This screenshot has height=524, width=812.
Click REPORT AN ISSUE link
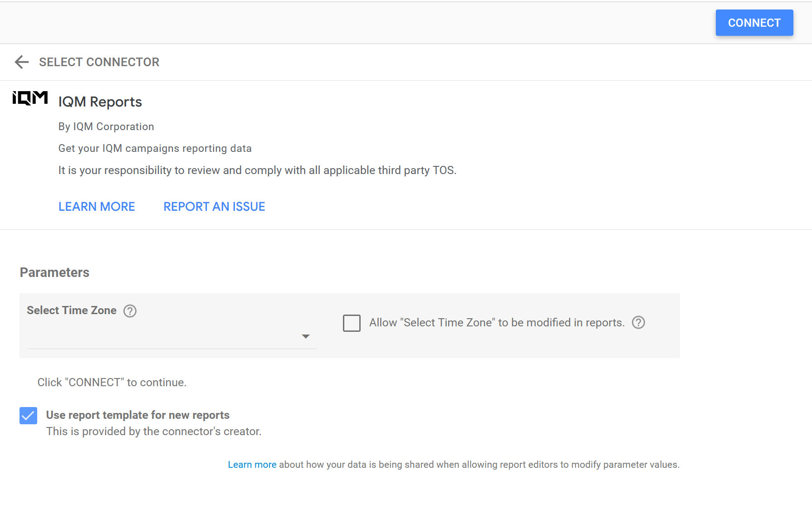[x=214, y=207]
